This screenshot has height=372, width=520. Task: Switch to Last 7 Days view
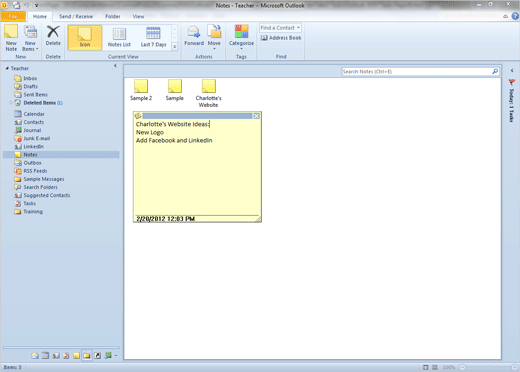pyautogui.click(x=153, y=37)
